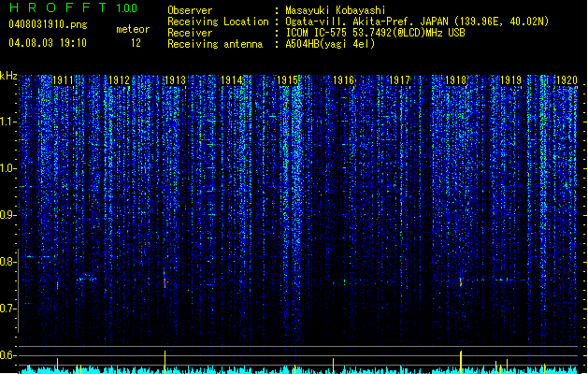Screen dimensions: 588x374
Task: Click the tall yellow intensity spike under 1918
Action: tap(461, 362)
